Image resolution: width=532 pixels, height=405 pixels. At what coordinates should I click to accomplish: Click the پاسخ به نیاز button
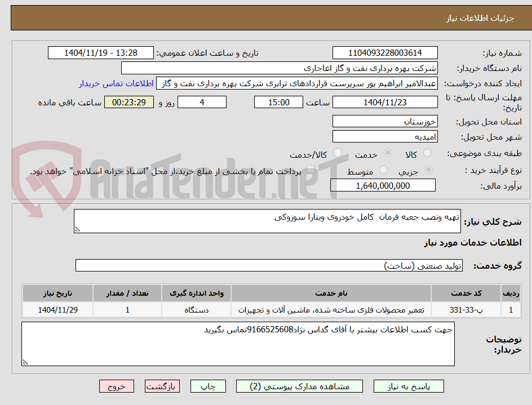coord(409,386)
